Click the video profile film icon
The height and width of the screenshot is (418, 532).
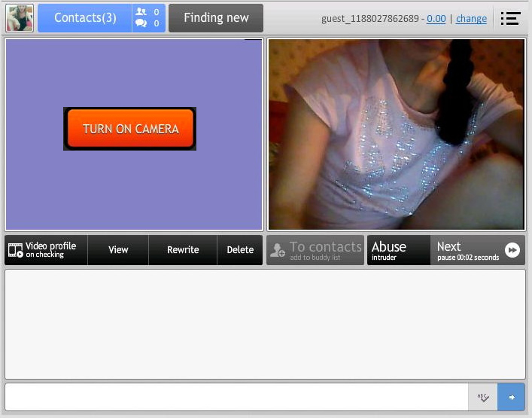click(16, 250)
